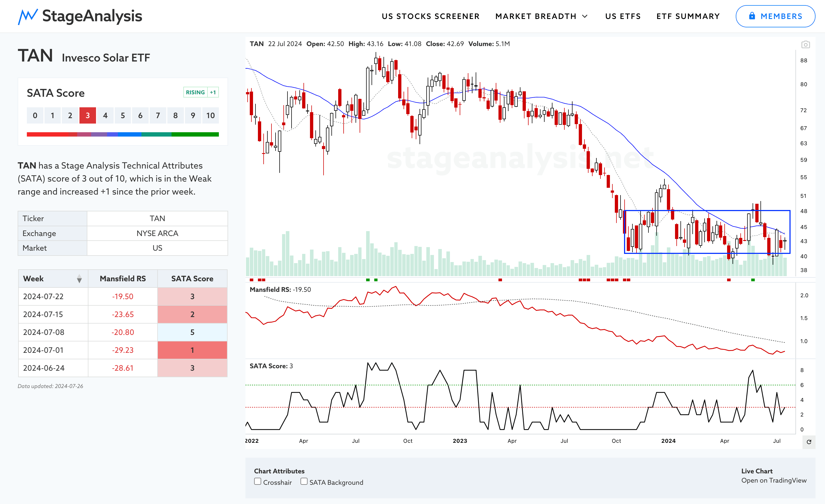This screenshot has height=504, width=825.
Task: Click the Close: 42.69 chart readout
Action: click(x=445, y=44)
